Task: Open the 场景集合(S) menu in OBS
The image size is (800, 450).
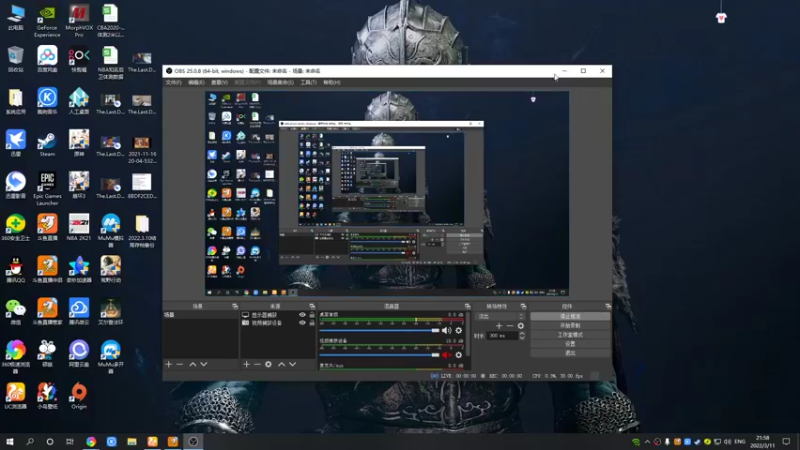Action: pos(280,82)
